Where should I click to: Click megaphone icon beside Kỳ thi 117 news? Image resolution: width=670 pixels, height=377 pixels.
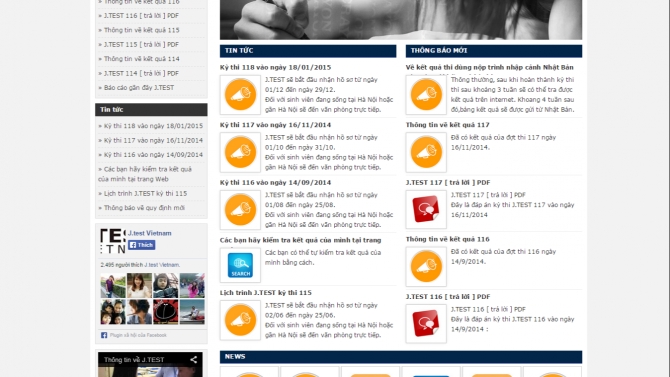[240, 152]
